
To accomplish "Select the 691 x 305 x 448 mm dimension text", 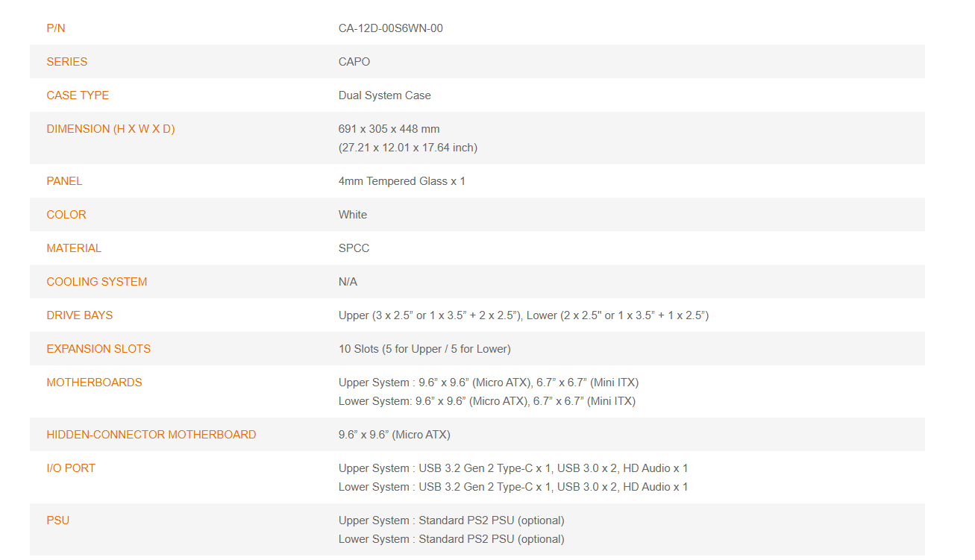I will [x=389, y=129].
